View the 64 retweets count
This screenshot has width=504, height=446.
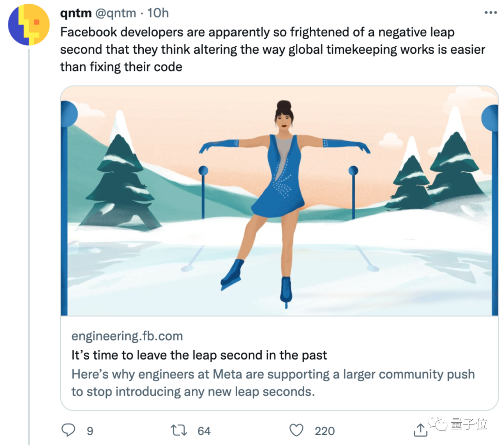(204, 431)
